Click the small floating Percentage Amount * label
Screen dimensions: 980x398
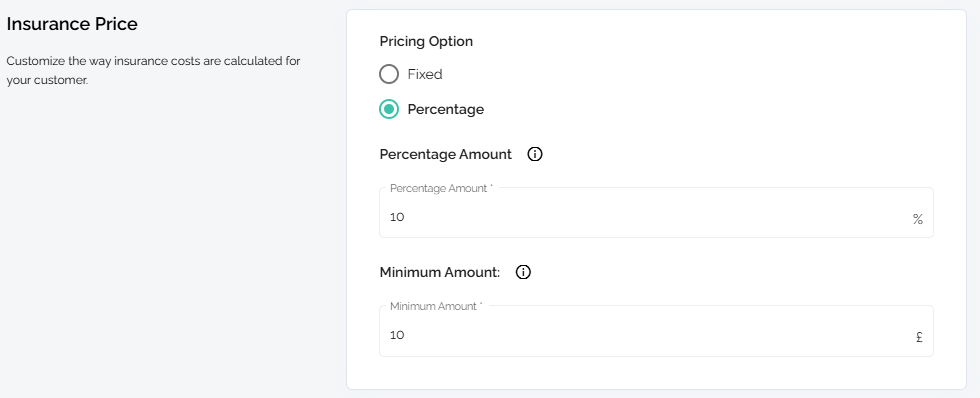point(441,188)
